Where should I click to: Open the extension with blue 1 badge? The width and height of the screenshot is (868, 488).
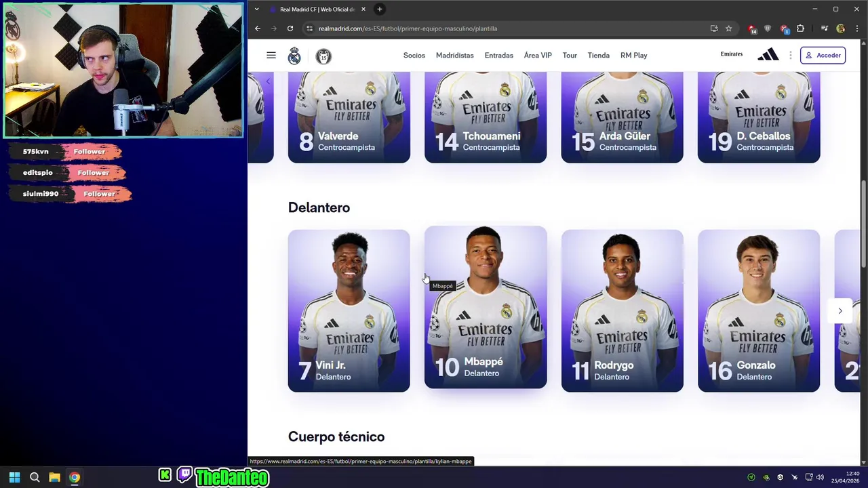(x=784, y=28)
